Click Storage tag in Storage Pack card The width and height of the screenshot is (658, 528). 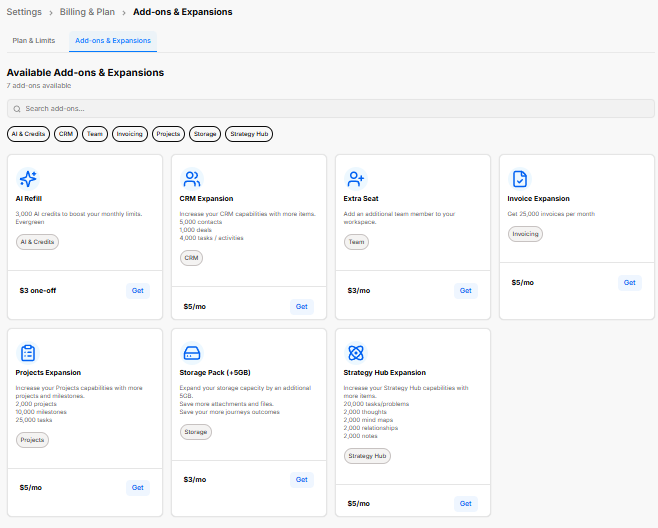196,432
